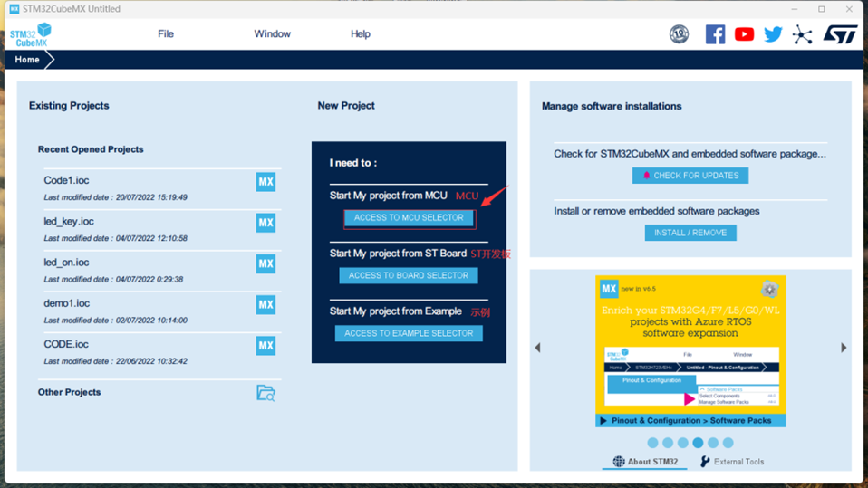
Task: Switch to the External Tools tab
Action: pyautogui.click(x=732, y=462)
